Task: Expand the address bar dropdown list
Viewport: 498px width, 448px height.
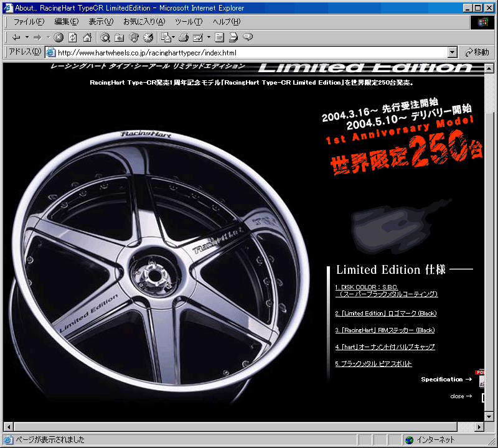Action: (x=453, y=52)
